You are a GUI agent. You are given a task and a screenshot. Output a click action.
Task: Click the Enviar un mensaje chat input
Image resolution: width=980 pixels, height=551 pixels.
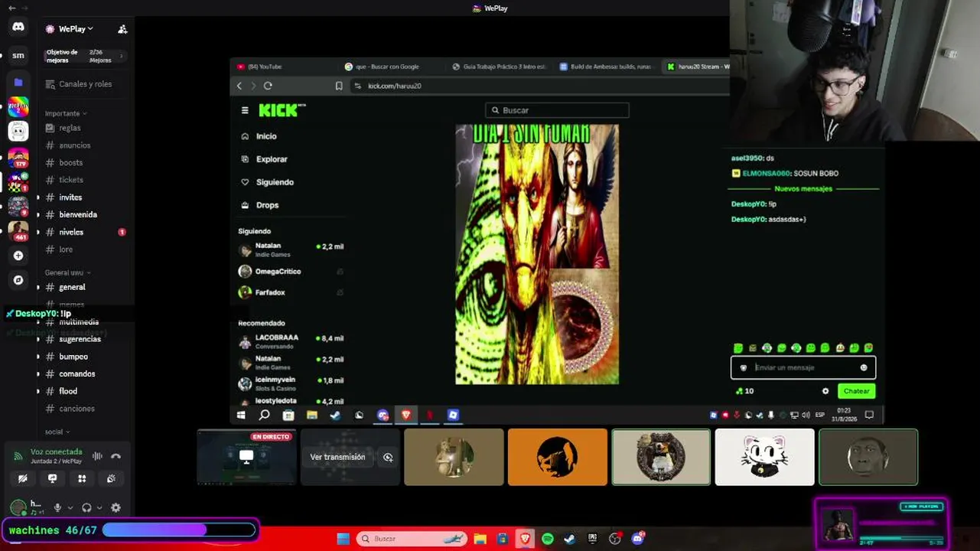(803, 367)
